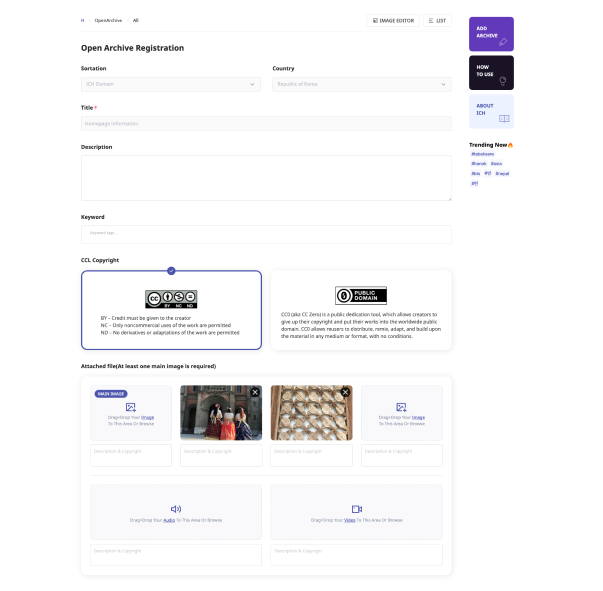603x591 pixels.
Task: Click the Add Archive purple card
Action: (x=491, y=34)
